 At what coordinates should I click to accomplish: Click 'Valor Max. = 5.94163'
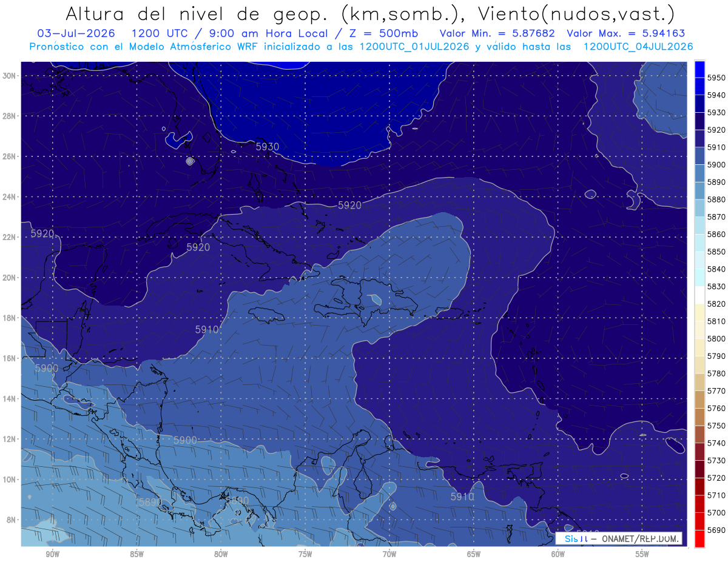pyautogui.click(x=626, y=33)
